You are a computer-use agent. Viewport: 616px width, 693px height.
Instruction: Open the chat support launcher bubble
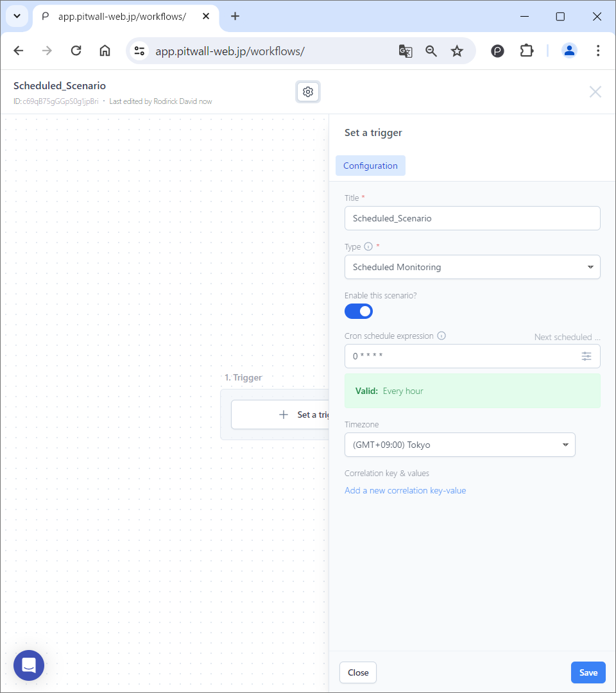(29, 665)
